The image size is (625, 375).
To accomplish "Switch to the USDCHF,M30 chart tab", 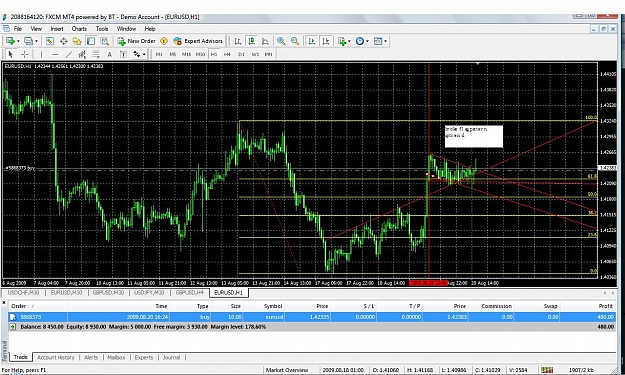I will click(24, 293).
